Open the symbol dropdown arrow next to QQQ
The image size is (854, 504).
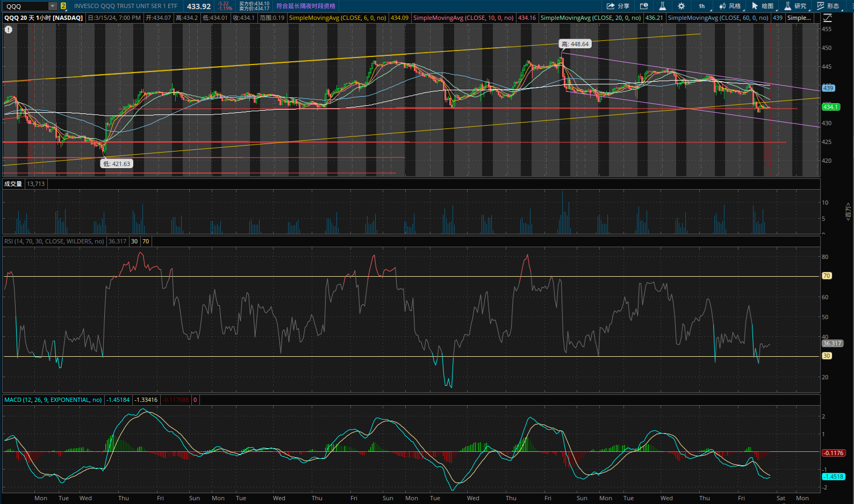coord(53,6)
